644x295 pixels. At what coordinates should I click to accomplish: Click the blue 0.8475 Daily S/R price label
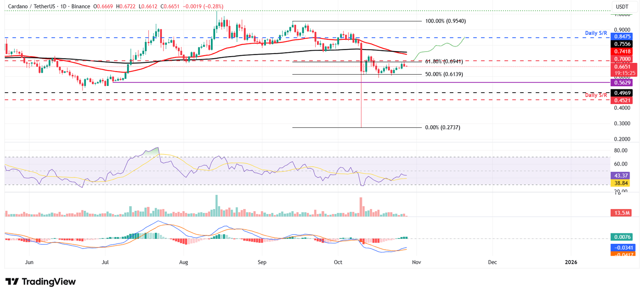(x=622, y=37)
